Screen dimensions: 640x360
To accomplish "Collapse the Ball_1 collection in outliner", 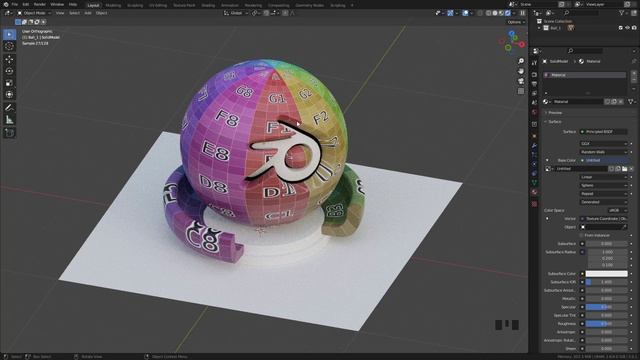I will point(539,28).
